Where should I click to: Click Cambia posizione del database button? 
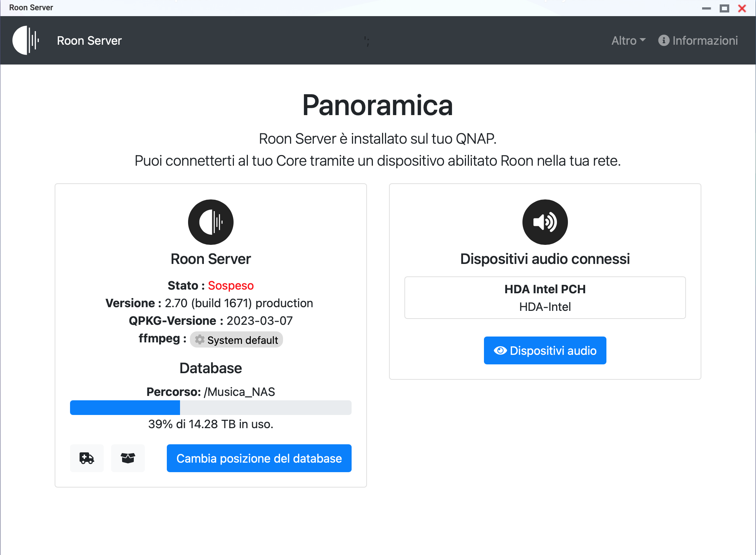[x=259, y=458]
